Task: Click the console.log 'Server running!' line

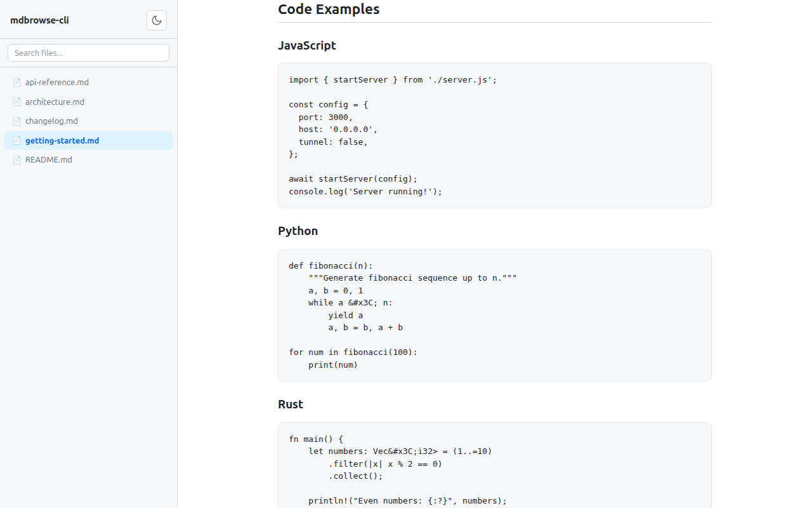Action: 365,191
